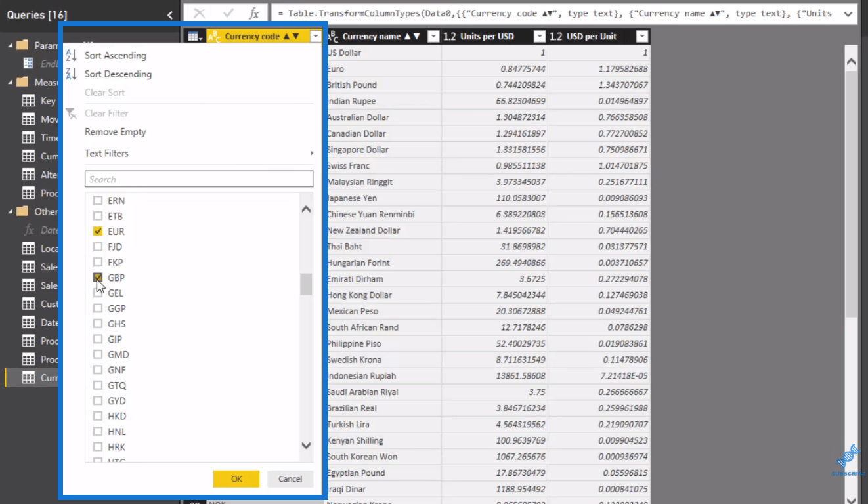Click the Sort Descending Z-A icon
868x504 pixels.
coord(72,74)
